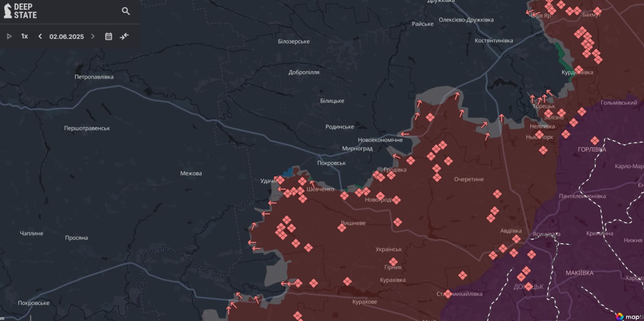Image resolution: width=644 pixels, height=321 pixels.
Task: Select the unit marker beside Курдюмівка
Action: point(578,70)
